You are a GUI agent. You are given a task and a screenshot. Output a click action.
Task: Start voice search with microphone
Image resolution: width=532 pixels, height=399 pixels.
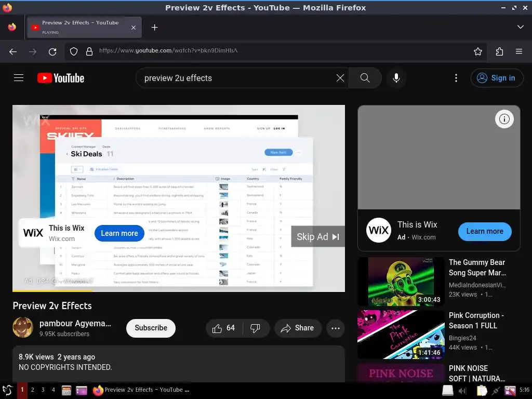[396, 78]
